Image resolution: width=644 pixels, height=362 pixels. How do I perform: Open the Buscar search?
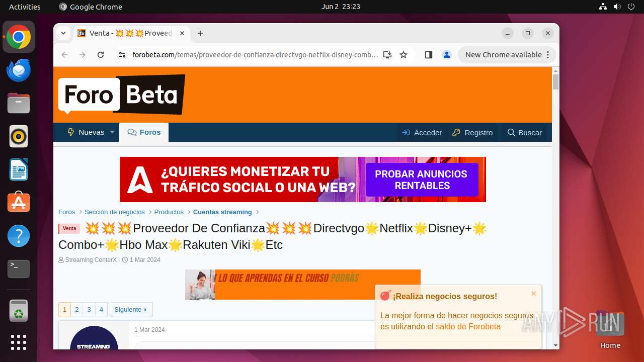tap(524, 133)
